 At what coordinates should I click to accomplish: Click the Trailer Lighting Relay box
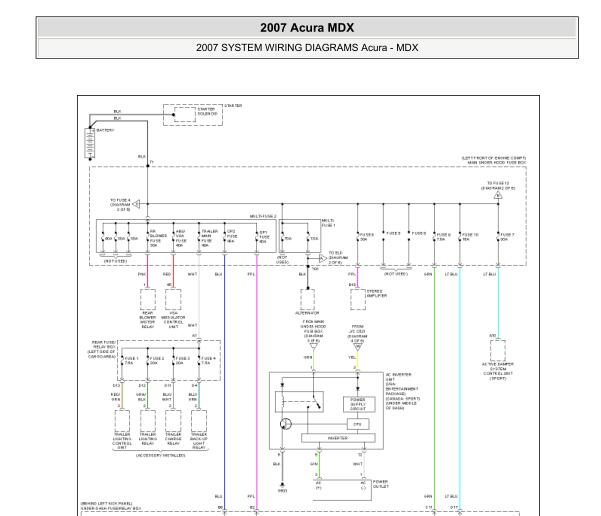coord(148,421)
